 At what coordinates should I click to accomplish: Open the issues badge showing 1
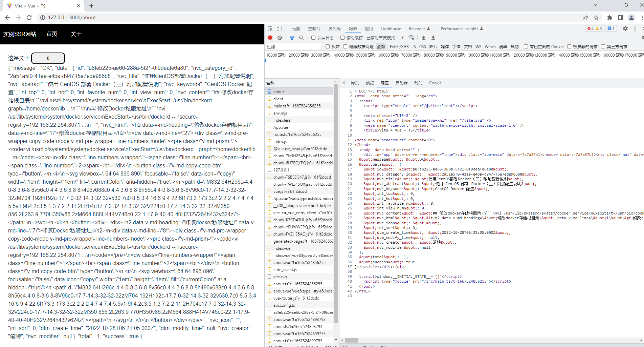tap(611, 29)
